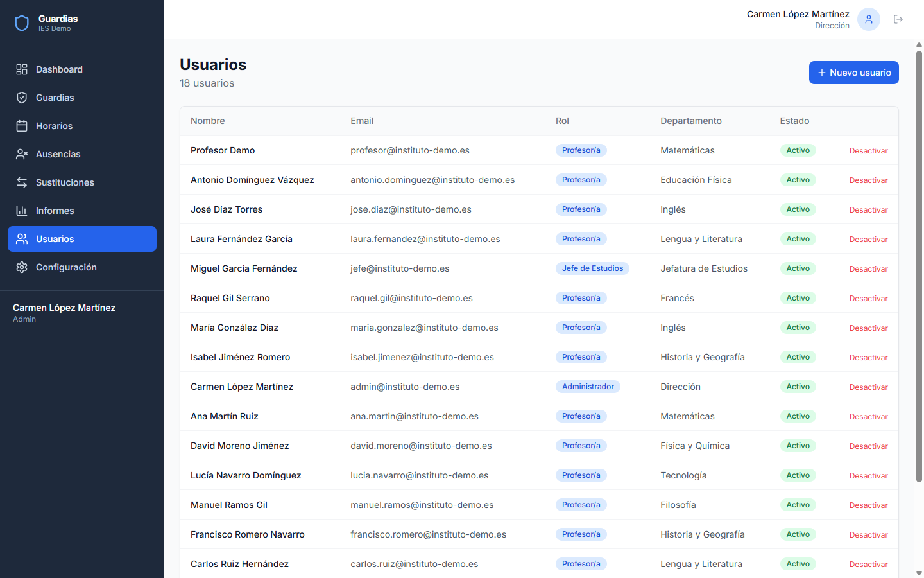This screenshot has height=578, width=924.
Task: Click the Guardias shield logo icon
Action: [22, 23]
